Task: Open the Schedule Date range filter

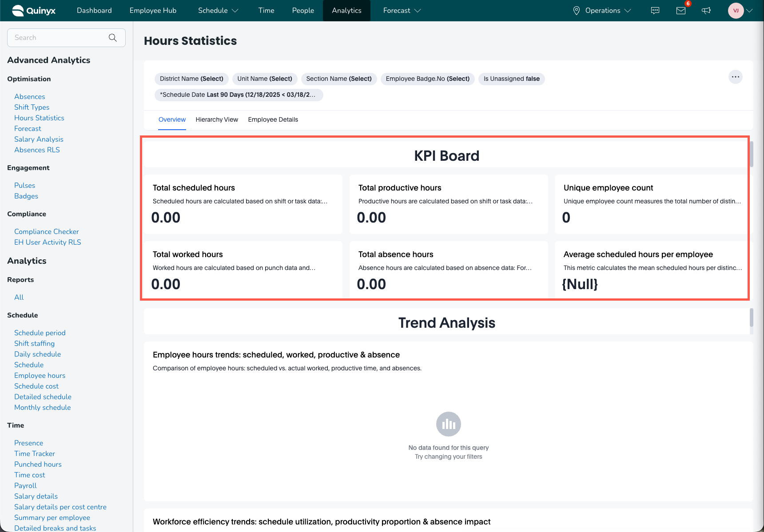Action: click(238, 95)
